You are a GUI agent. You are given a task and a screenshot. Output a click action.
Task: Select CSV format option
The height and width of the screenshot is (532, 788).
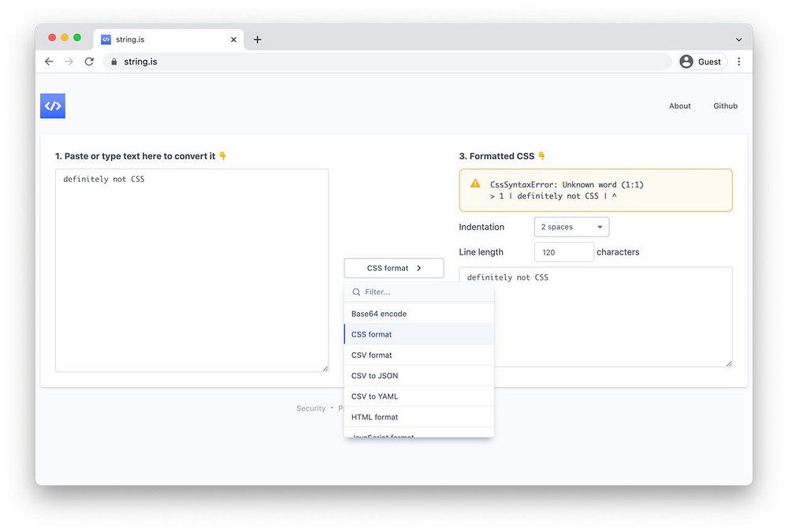[x=418, y=355]
